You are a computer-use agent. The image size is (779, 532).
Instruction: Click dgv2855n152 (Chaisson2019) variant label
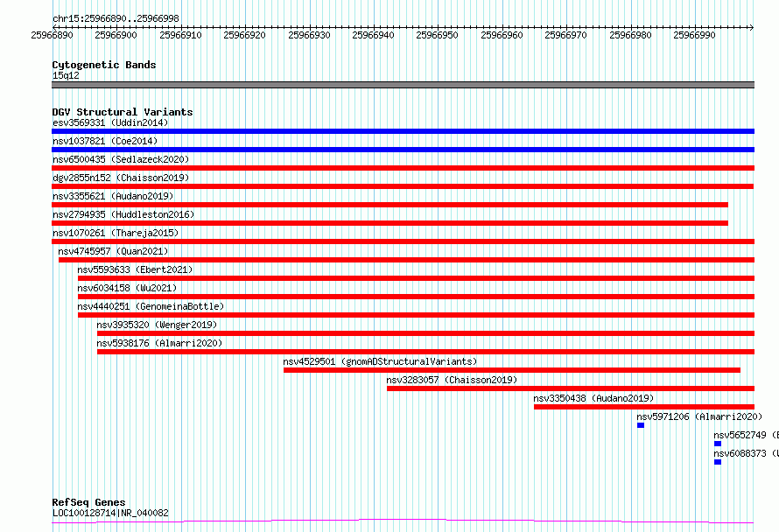coord(121,178)
